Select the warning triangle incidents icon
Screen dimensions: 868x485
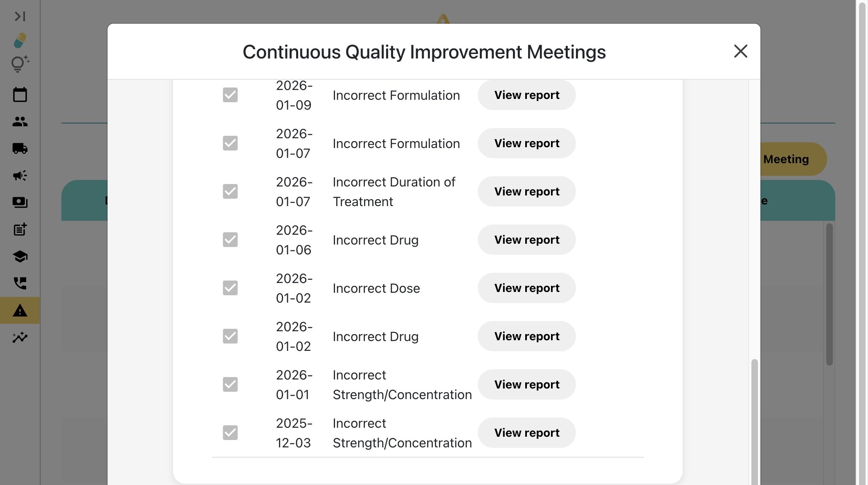20,311
